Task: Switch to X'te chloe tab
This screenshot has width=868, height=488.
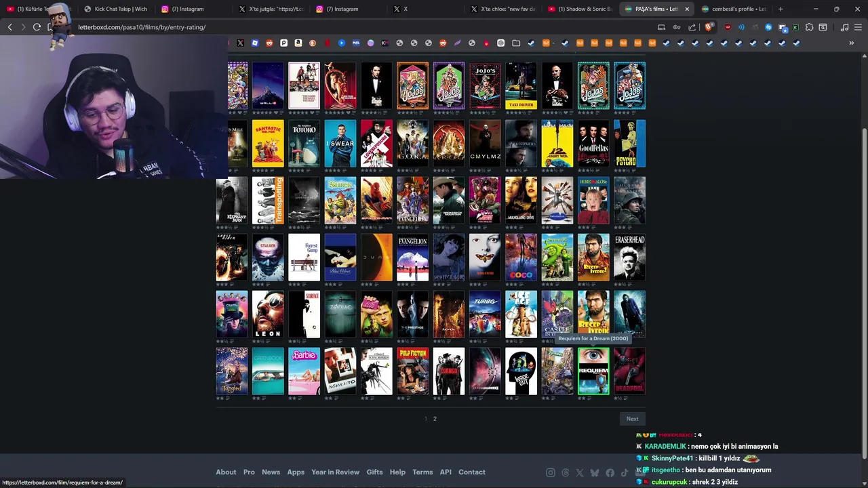Action: click(502, 9)
